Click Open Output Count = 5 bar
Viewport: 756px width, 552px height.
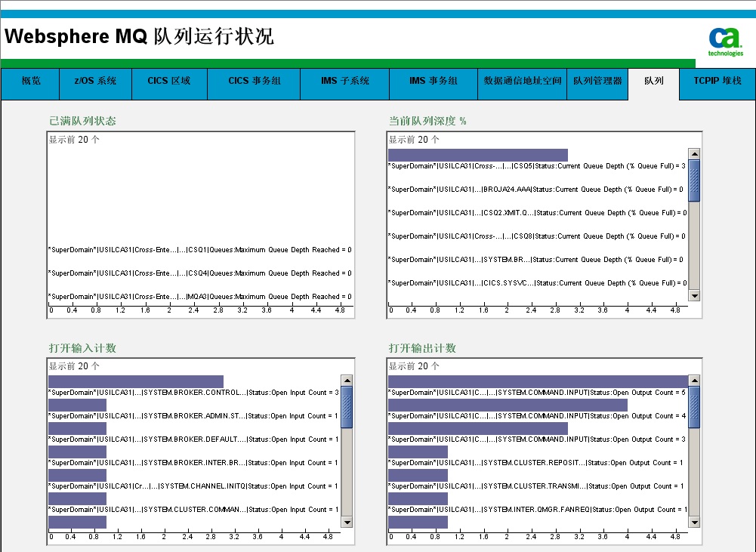[537, 381]
